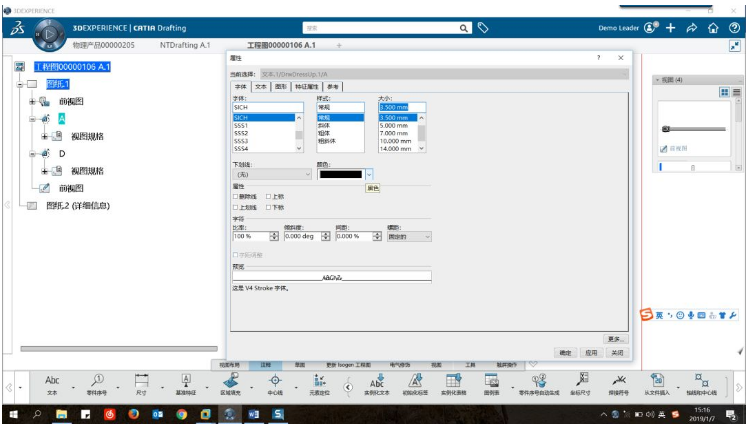Toggle the 删除线 strikethrough checkbox
Screen dimensions: 749x429
[235, 196]
